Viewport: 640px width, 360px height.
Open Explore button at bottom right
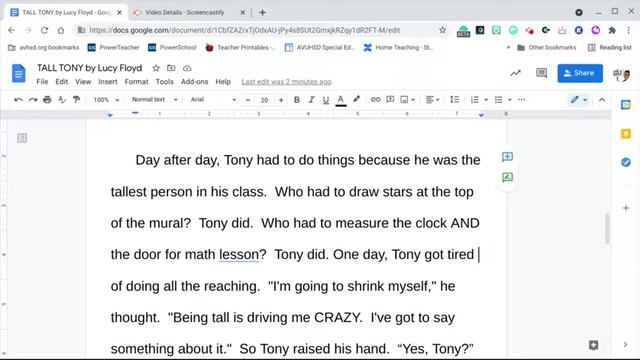(x=593, y=345)
